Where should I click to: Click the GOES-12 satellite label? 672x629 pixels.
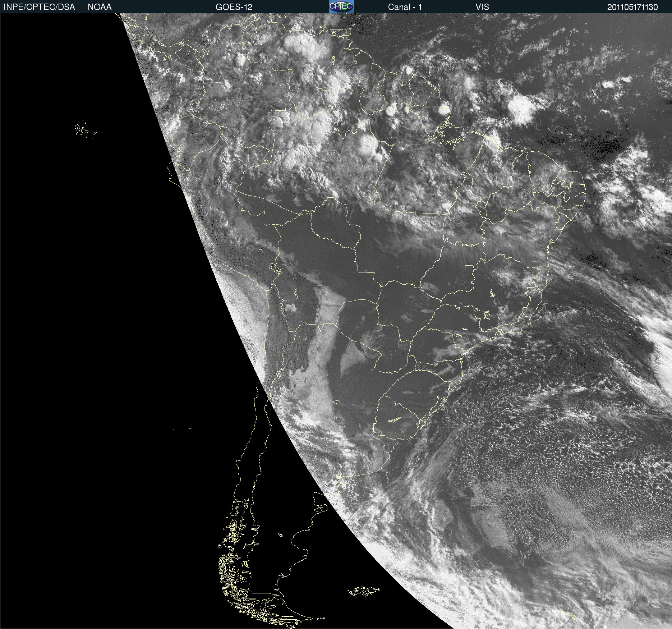tap(234, 7)
